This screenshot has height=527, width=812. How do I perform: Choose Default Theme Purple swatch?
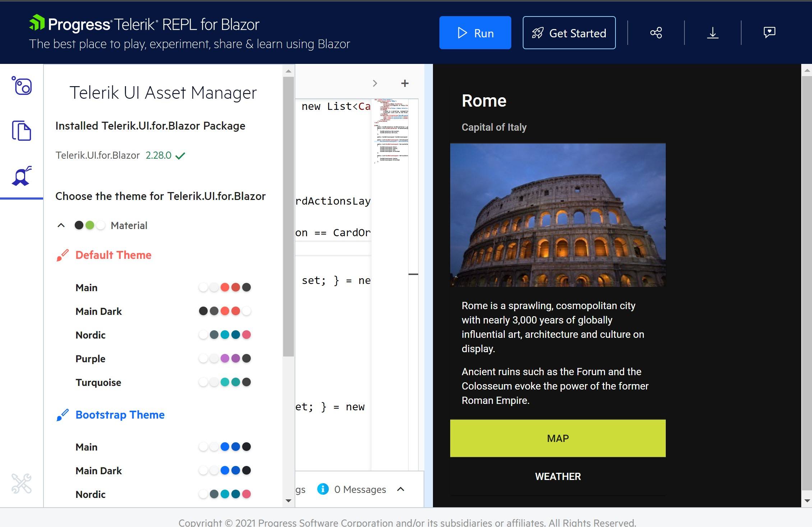point(163,359)
